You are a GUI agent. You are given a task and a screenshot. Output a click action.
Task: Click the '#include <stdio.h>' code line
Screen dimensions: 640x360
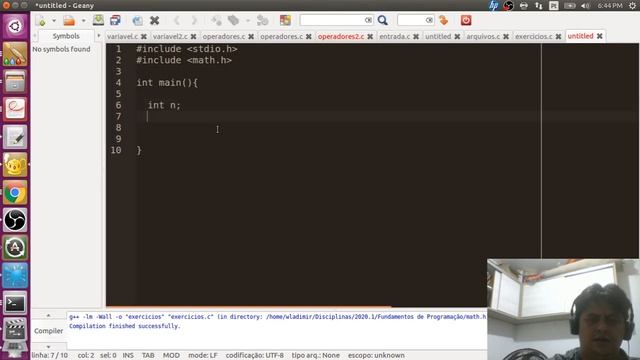click(x=187, y=49)
